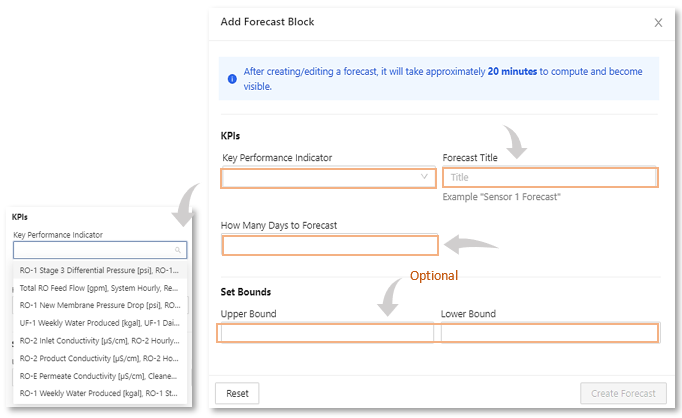Choose RO-2 Product Conductivity option
Image resolution: width=682 pixels, height=418 pixels.
coord(99,357)
